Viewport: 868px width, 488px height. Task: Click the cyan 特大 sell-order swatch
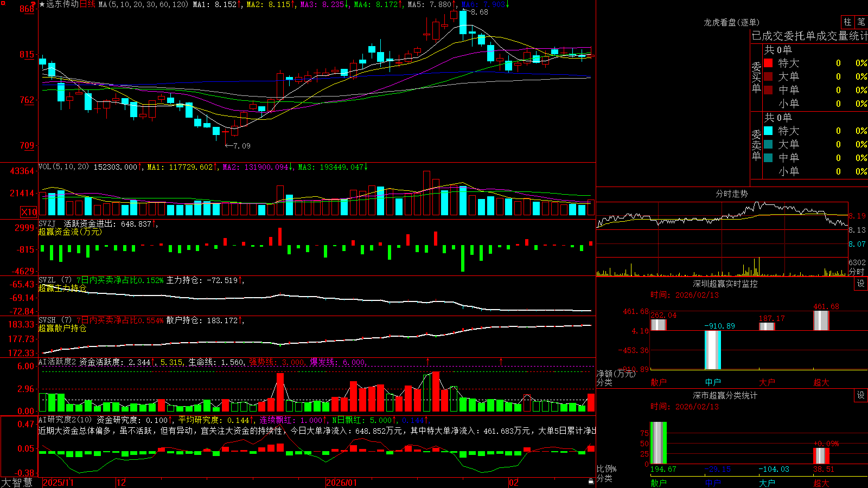coord(768,131)
